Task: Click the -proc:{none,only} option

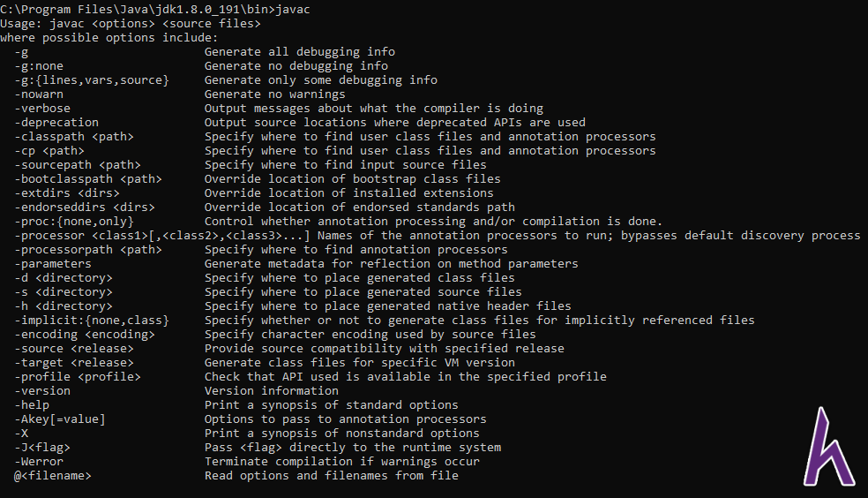Action: tap(74, 222)
